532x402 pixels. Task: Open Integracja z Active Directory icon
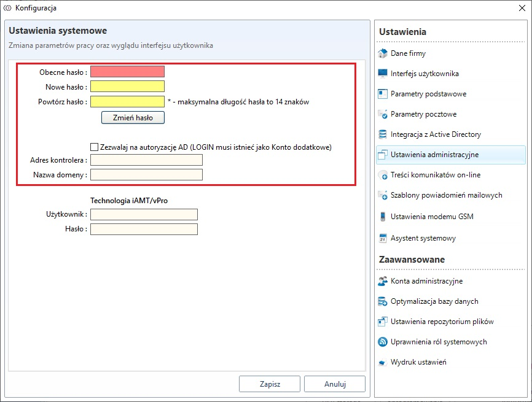(383, 134)
